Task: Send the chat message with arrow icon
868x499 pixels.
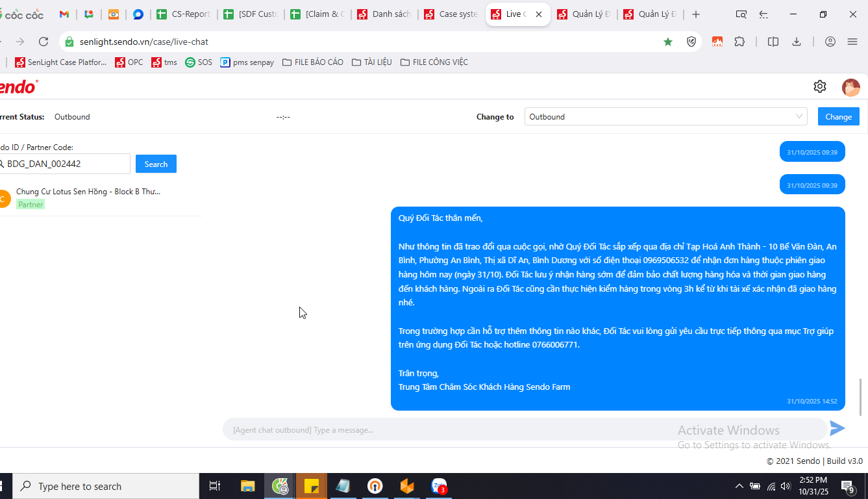Action: tap(837, 428)
